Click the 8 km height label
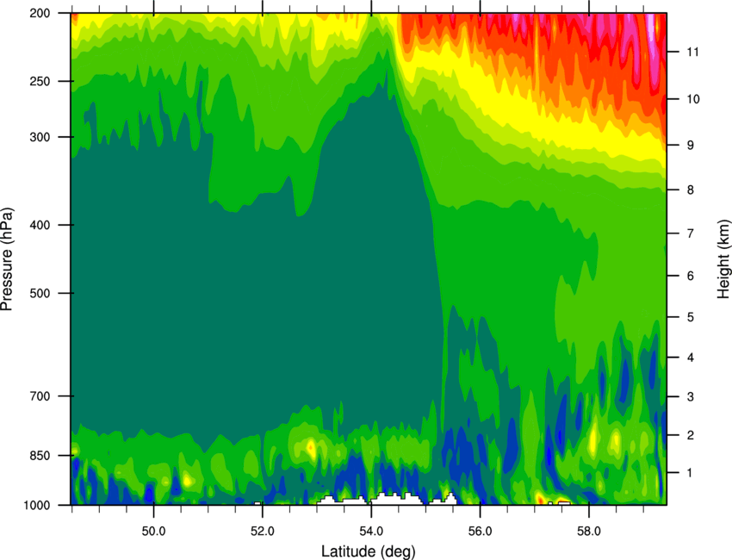732x560 pixels. tap(691, 190)
